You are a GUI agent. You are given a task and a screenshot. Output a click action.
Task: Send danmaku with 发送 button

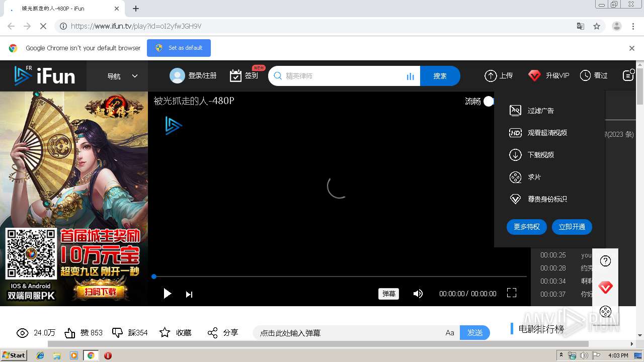click(475, 333)
